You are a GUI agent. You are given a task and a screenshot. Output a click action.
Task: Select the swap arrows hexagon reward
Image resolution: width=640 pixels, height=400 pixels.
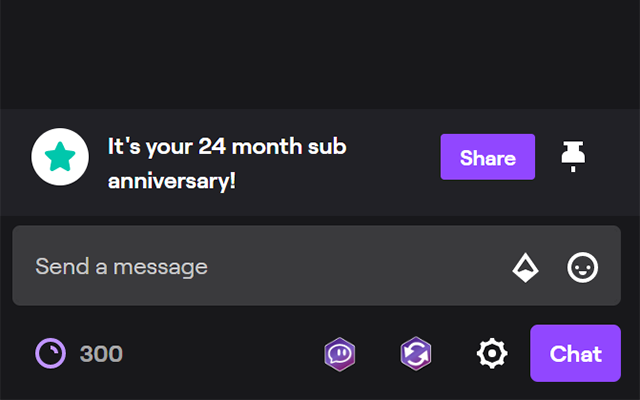tap(416, 353)
